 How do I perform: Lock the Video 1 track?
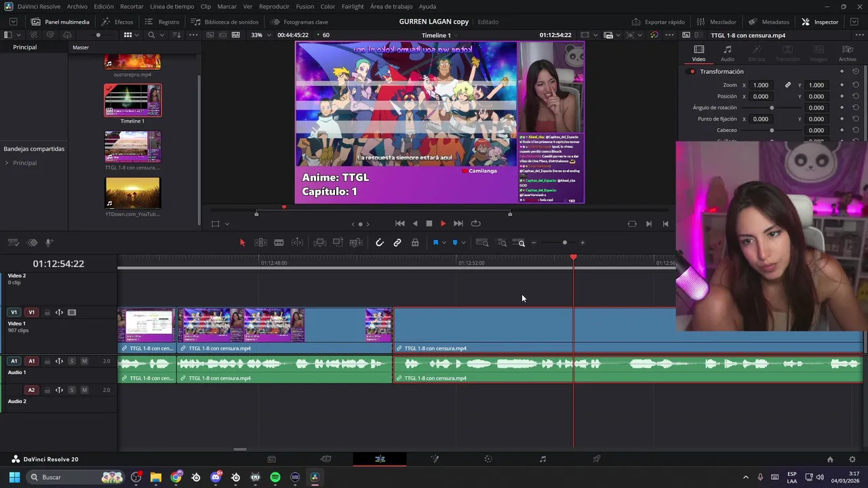tap(47, 312)
